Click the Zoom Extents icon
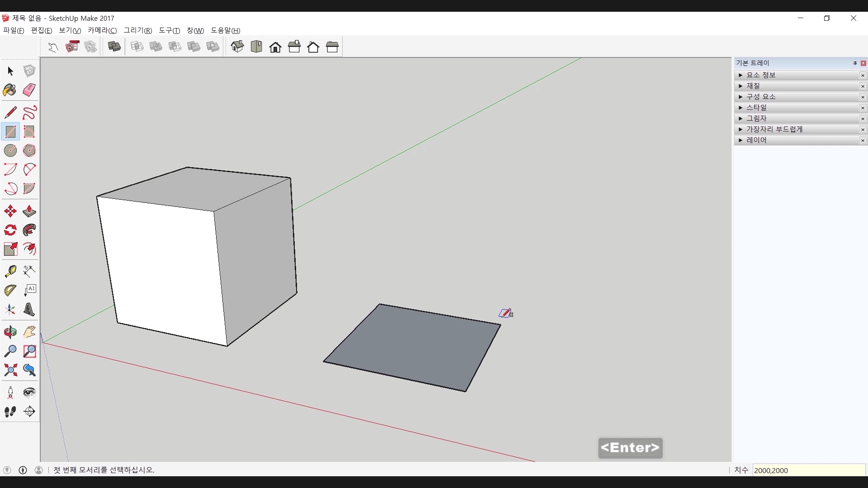Image resolution: width=868 pixels, height=488 pixels. tap(10, 371)
